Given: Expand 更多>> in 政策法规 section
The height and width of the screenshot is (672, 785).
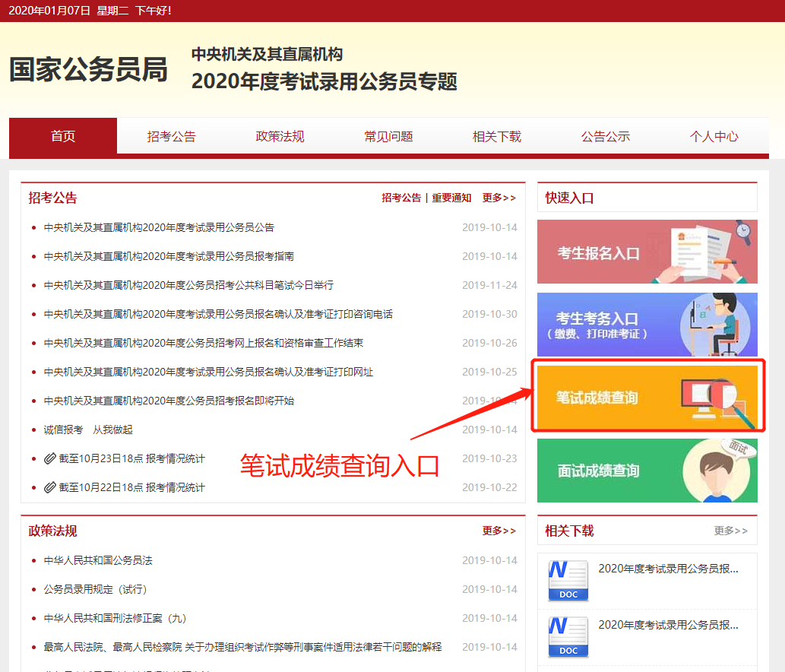Looking at the screenshot, I should pyautogui.click(x=499, y=531).
